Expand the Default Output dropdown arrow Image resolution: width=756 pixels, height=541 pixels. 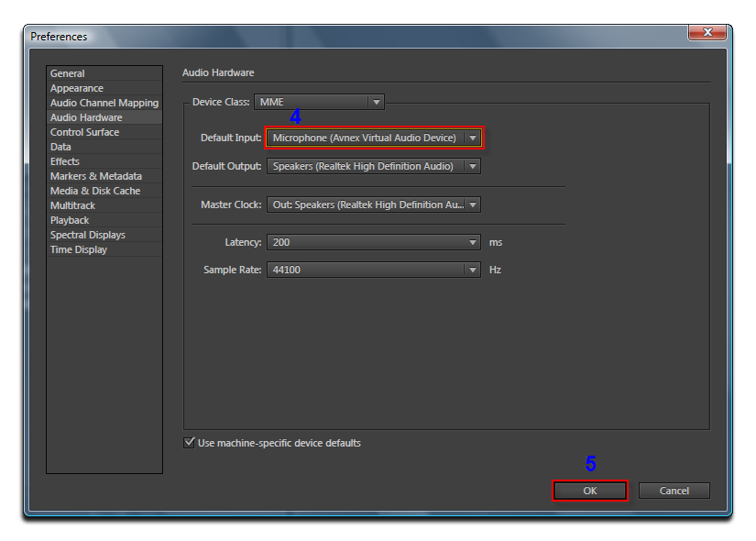tap(473, 167)
